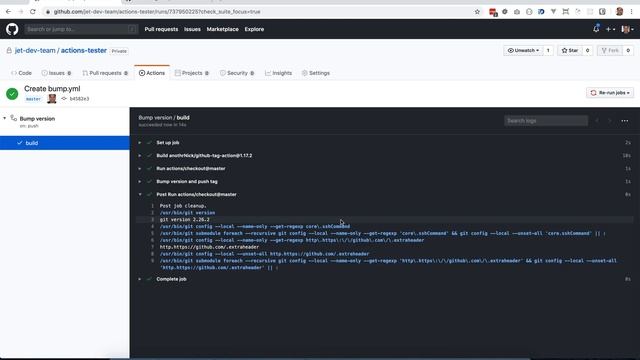Open the plus create-new menu
The height and width of the screenshot is (360, 640).
[x=610, y=29]
